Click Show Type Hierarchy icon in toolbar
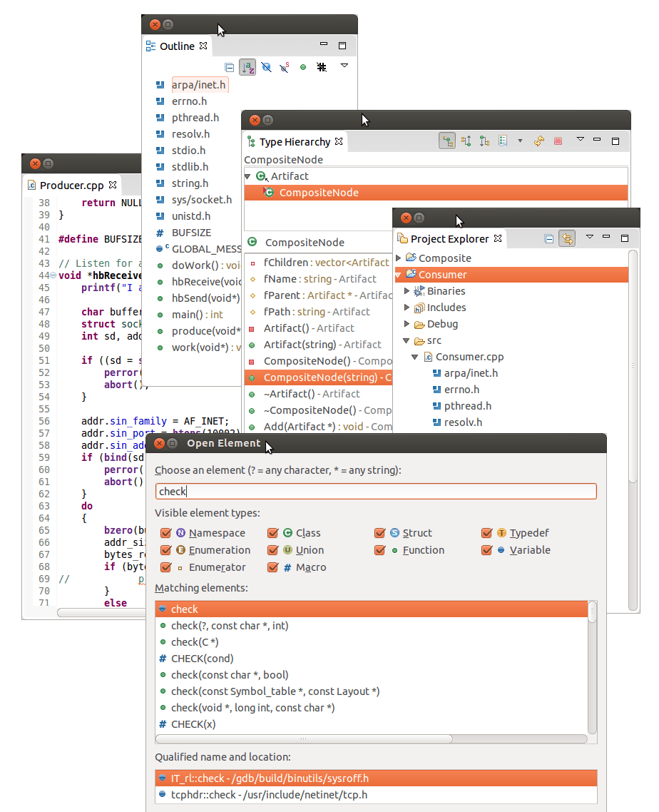The width and height of the screenshot is (659, 812). 447,141
